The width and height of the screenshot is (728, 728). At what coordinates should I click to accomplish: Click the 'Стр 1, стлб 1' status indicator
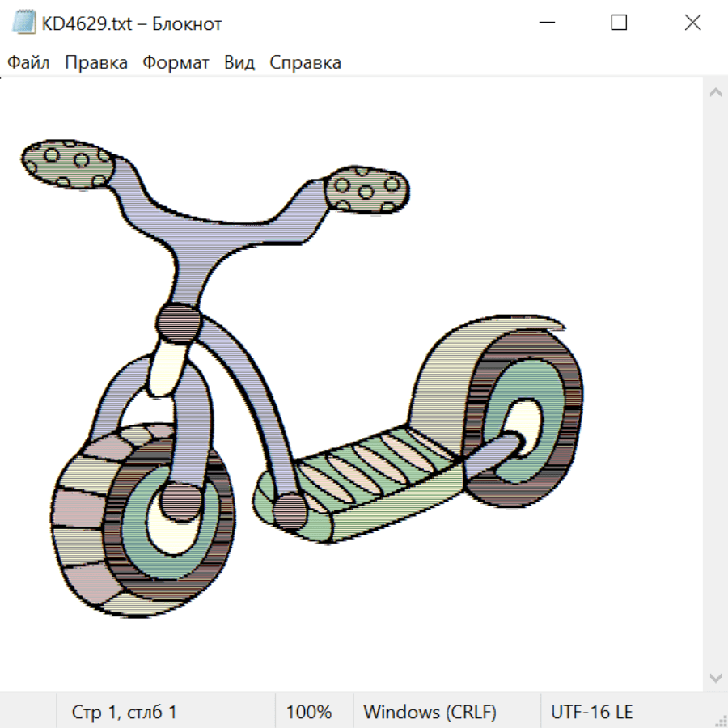(x=125, y=713)
